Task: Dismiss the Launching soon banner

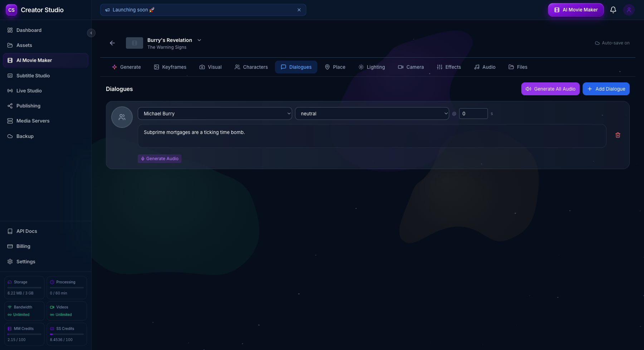Action: pos(299,10)
